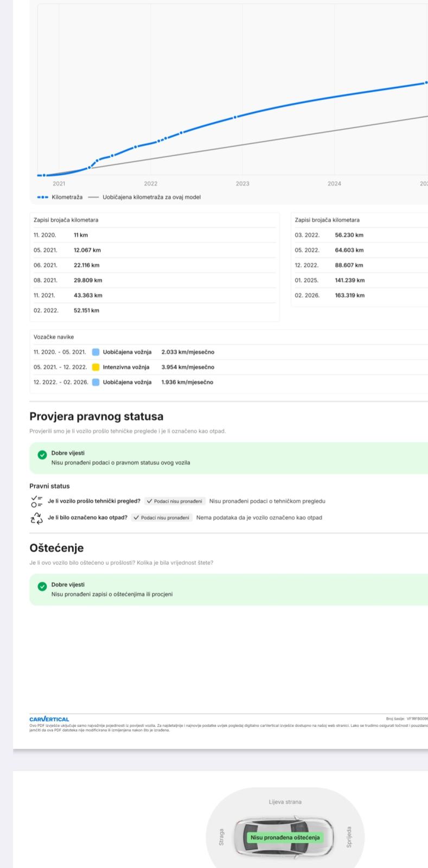428x868 pixels.
Task: Click the recycle icon beside scrap question
Action: point(36,518)
